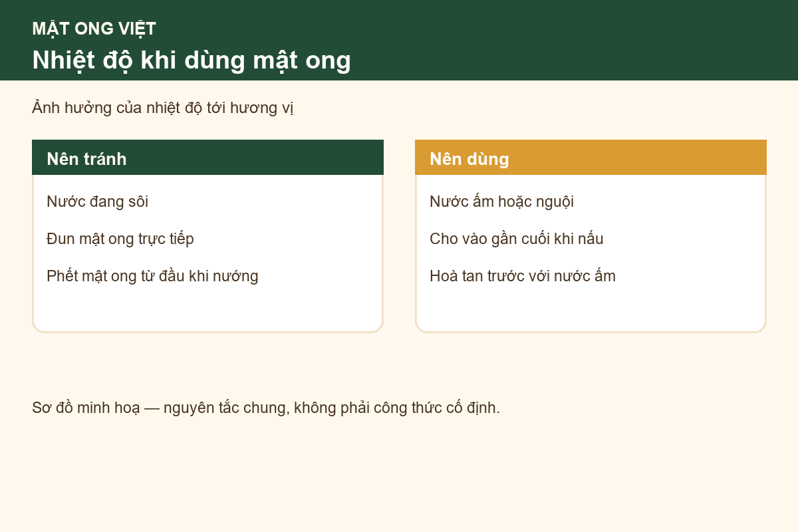Click the footnote starting 'Sơ đồ minh hoạ'
This screenshot has height=532, width=798.
[x=266, y=408]
